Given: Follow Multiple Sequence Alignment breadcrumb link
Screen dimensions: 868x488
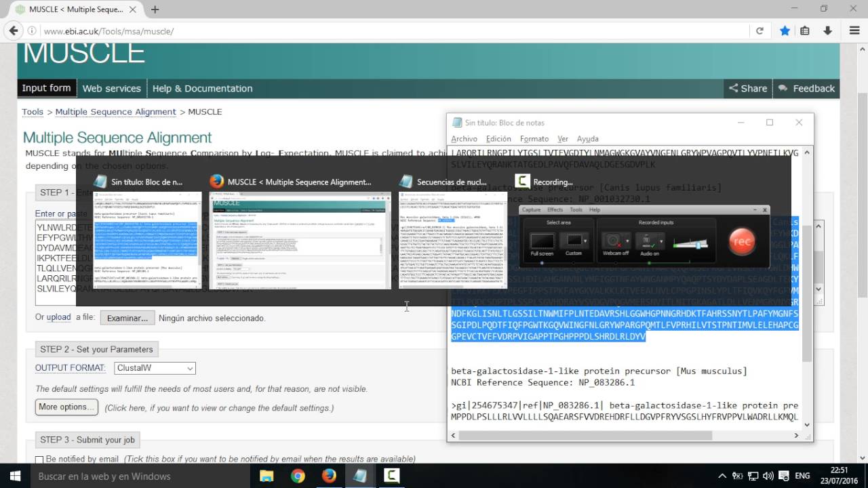Looking at the screenshot, I should click(115, 112).
